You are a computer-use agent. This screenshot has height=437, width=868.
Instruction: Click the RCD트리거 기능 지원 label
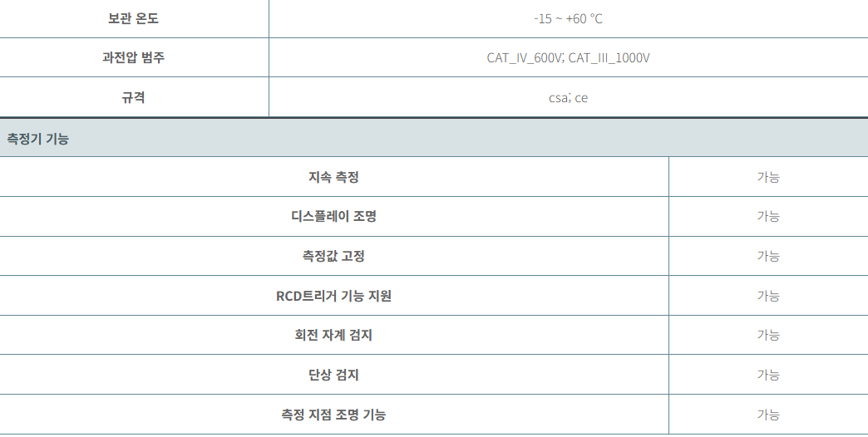point(333,296)
